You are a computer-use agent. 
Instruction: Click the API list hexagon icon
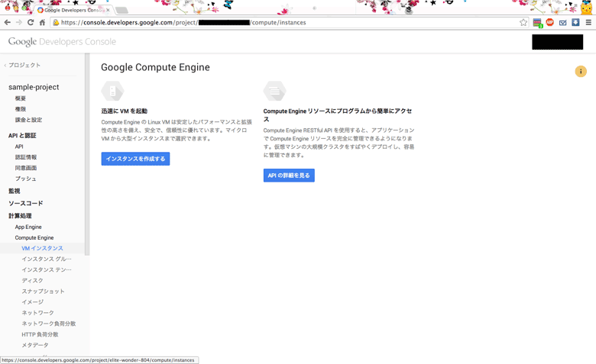[x=274, y=91]
